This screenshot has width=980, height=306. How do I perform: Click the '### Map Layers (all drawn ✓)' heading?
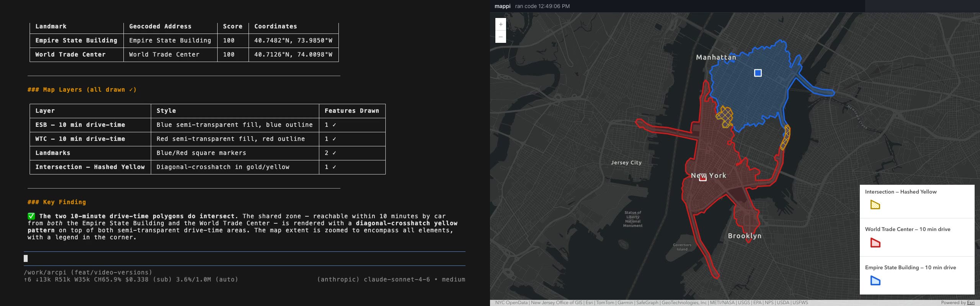(82, 90)
